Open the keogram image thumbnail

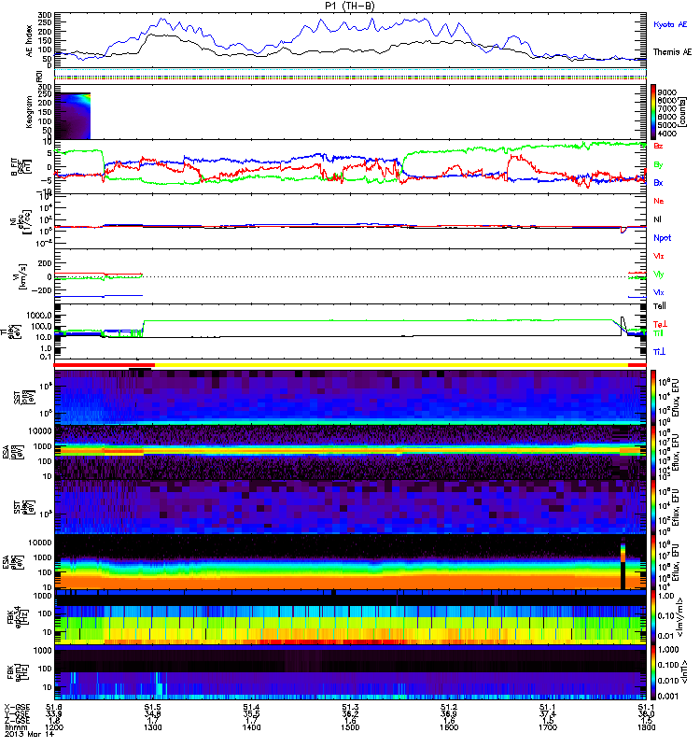pos(73,116)
